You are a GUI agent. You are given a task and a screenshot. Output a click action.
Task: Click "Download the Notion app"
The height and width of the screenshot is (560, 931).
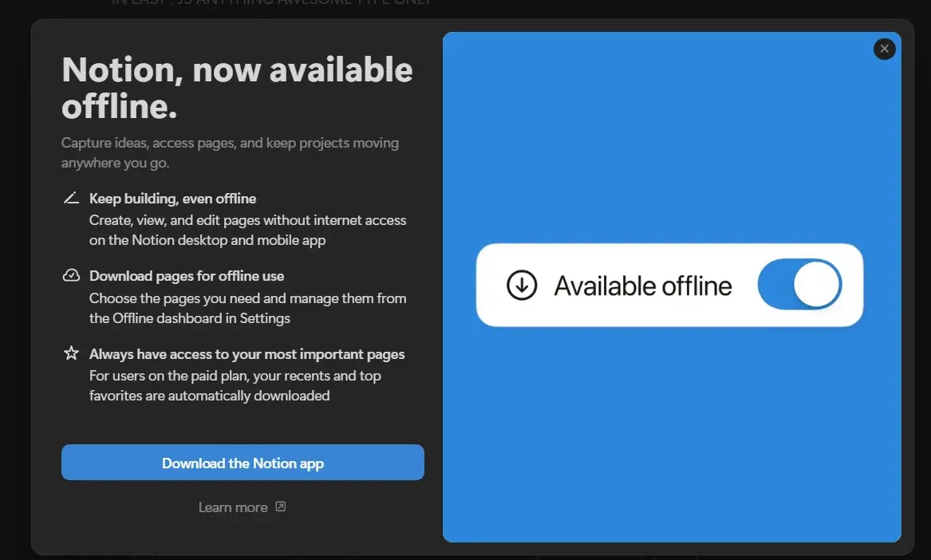pos(243,463)
